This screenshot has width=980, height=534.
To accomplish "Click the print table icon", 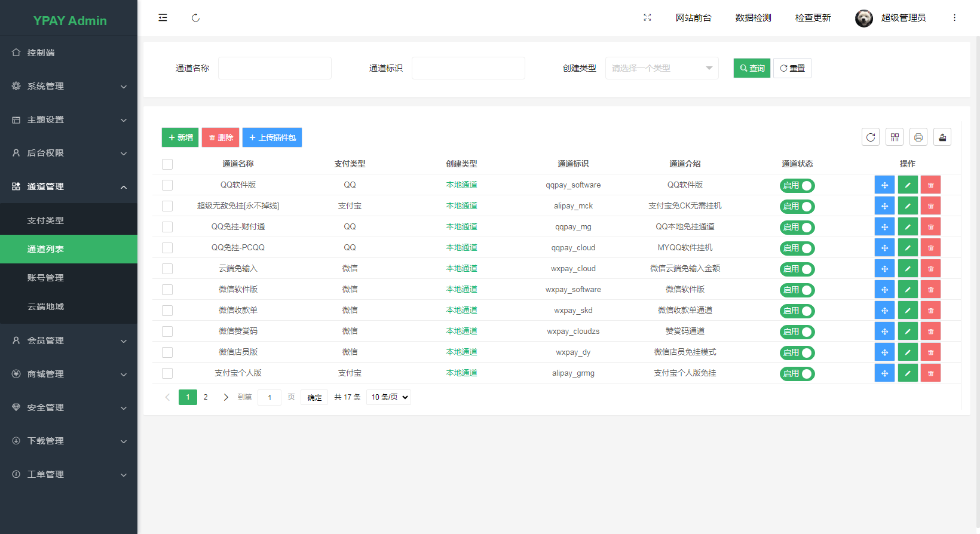I will click(918, 137).
